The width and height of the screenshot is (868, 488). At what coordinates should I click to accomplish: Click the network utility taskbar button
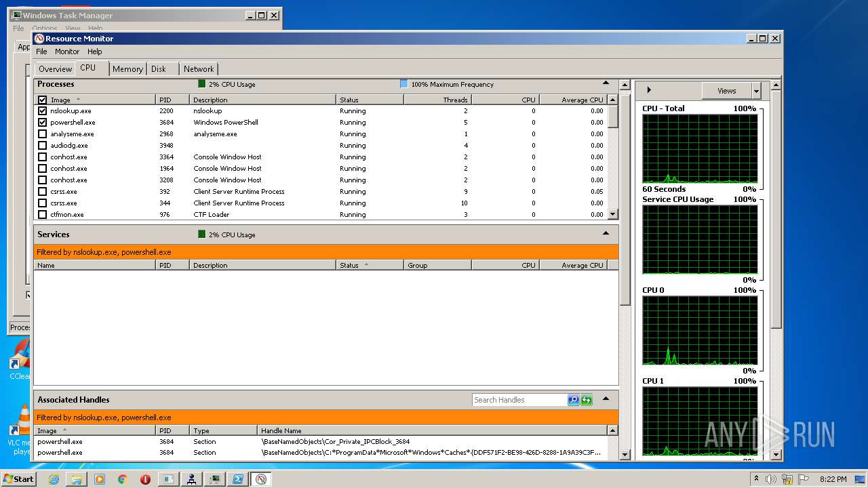(192, 479)
